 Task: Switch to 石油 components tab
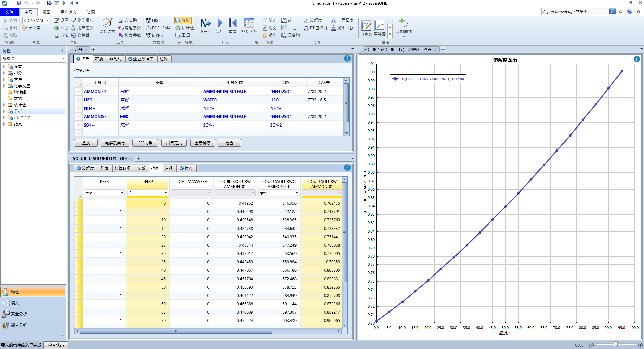99,59
